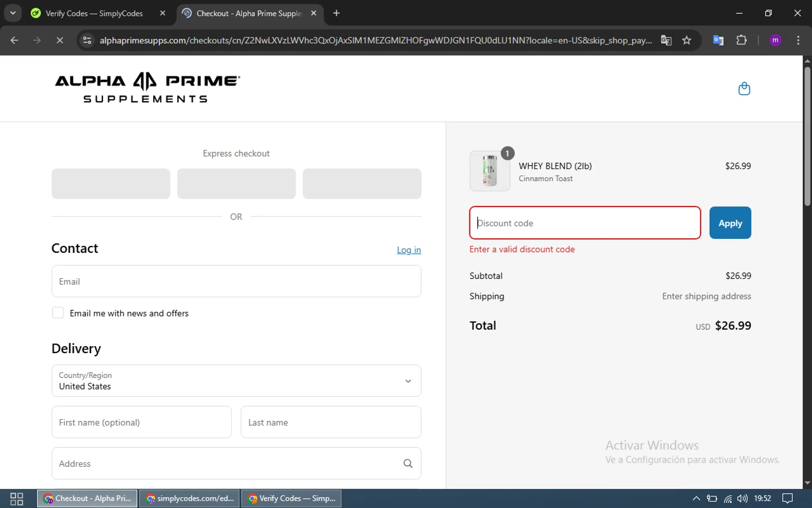This screenshot has height=508, width=812.
Task: Close the Verify Codes — SimplyCodes tab
Action: click(x=162, y=13)
